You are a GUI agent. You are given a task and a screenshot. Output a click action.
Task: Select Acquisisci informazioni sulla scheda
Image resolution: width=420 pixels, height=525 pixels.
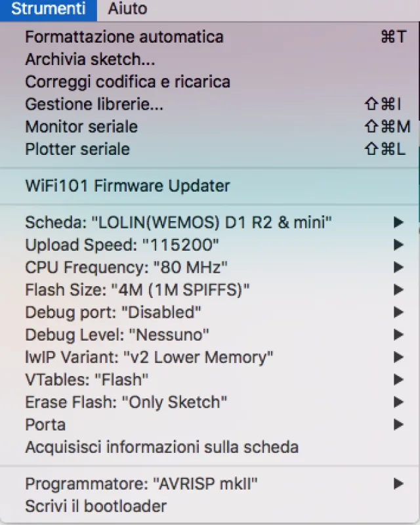click(161, 447)
